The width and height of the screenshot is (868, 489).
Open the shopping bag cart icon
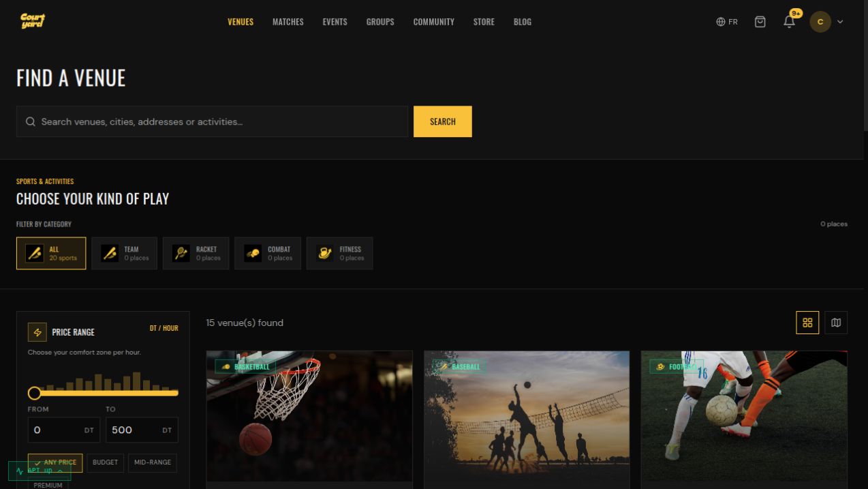[x=760, y=22]
